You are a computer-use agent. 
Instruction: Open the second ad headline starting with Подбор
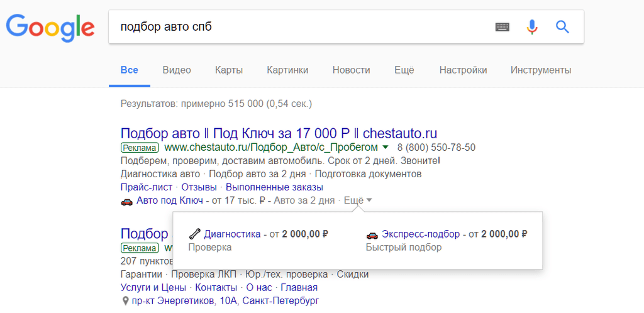point(145,234)
